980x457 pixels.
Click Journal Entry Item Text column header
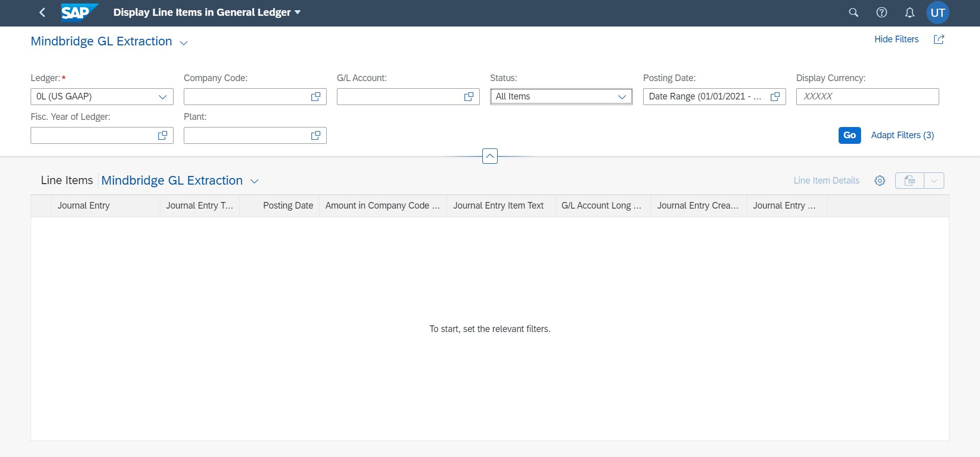tap(501, 206)
